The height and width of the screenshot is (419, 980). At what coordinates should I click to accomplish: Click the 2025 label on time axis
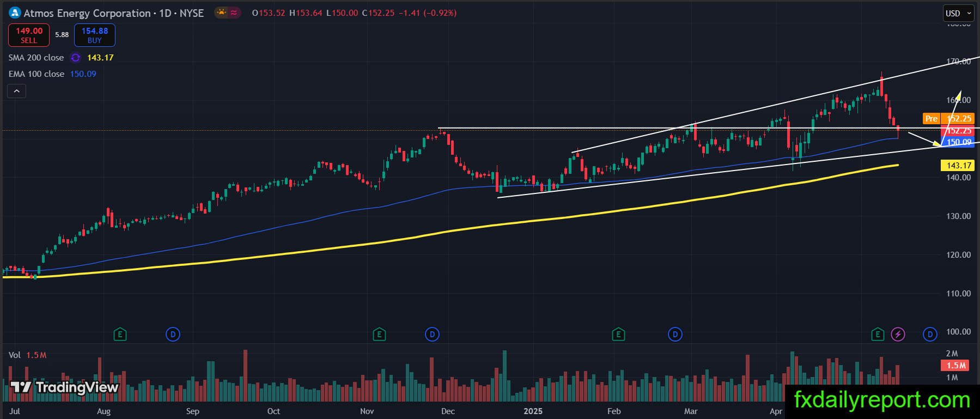tap(533, 411)
